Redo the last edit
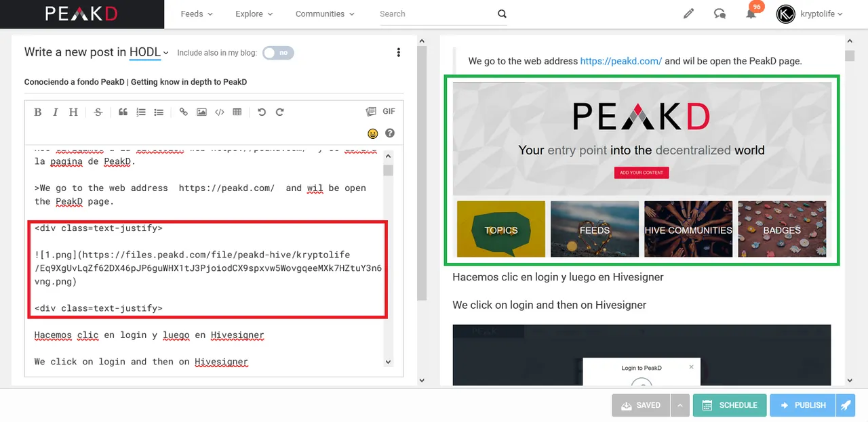Screen dimensions: 868x422 point(279,112)
